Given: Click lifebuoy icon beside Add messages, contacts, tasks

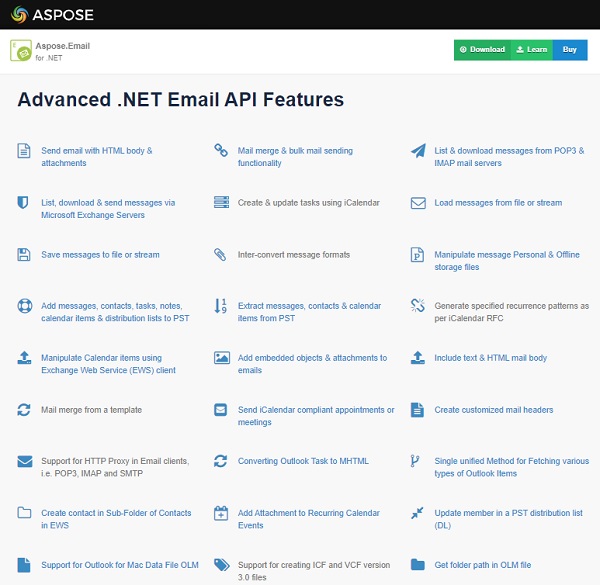Looking at the screenshot, I should tap(25, 306).
